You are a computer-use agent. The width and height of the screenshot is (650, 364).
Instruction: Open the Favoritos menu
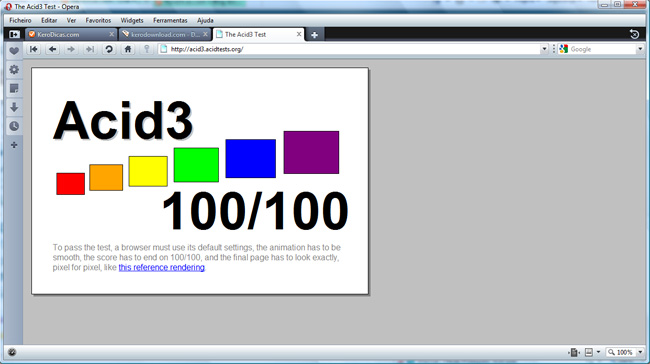coord(98,20)
